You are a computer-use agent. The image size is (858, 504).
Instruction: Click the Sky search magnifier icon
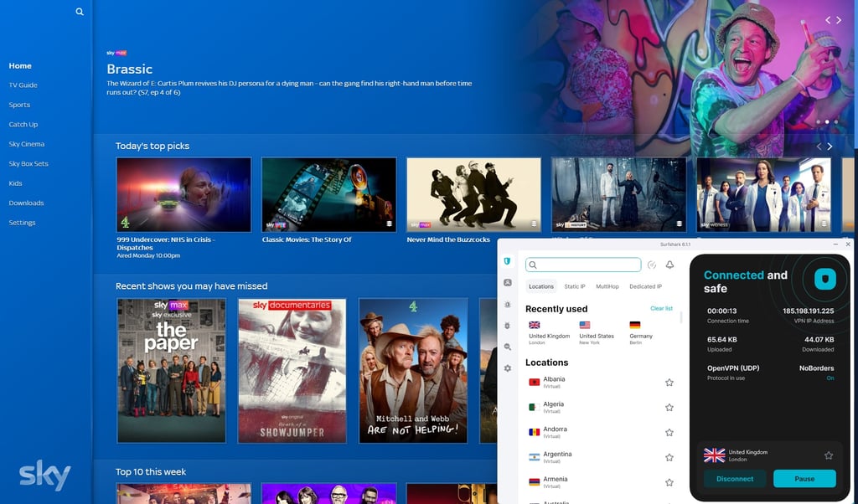click(80, 12)
